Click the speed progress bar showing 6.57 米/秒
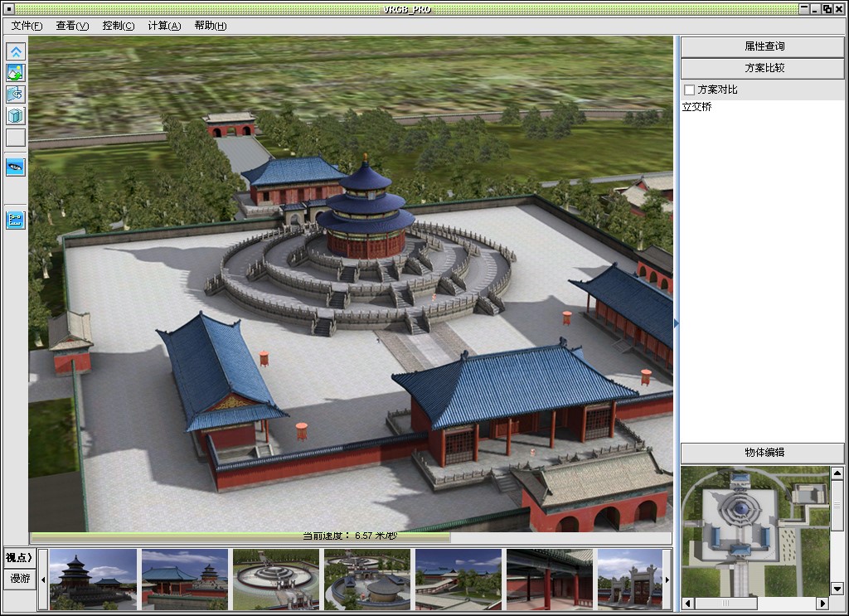The height and width of the screenshot is (616, 849). point(351,536)
